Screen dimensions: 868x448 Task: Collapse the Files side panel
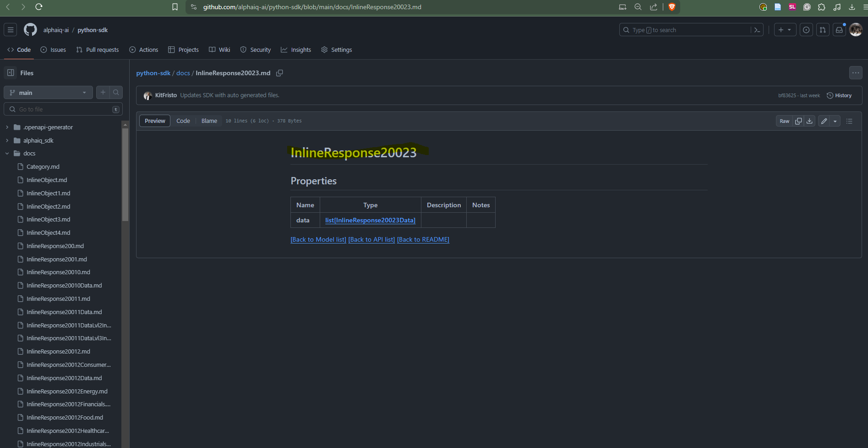click(11, 73)
